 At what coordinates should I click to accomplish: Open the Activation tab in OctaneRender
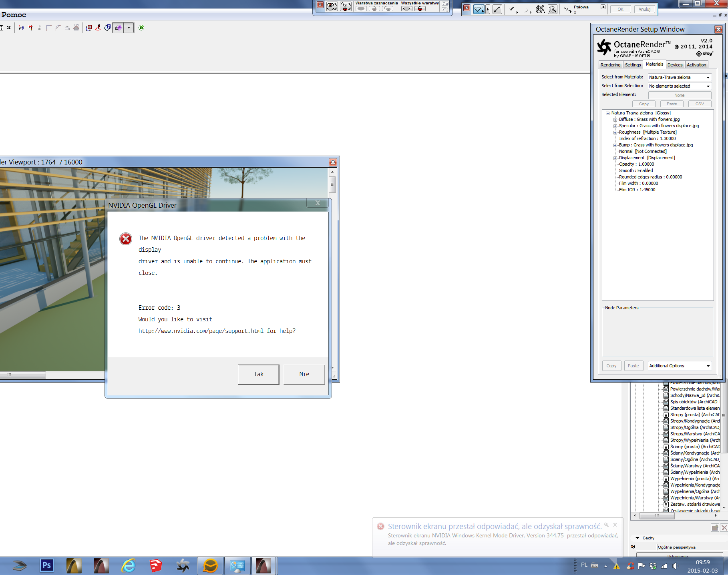point(696,65)
